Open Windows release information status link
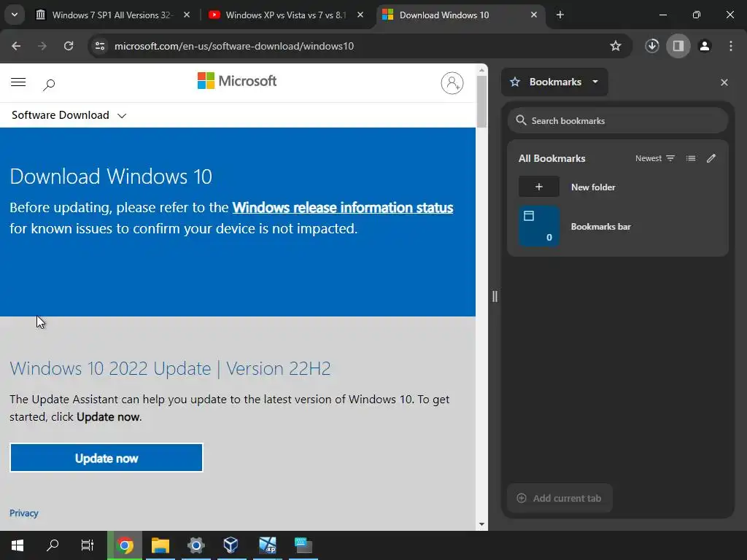This screenshot has height=560, width=747. click(x=343, y=208)
